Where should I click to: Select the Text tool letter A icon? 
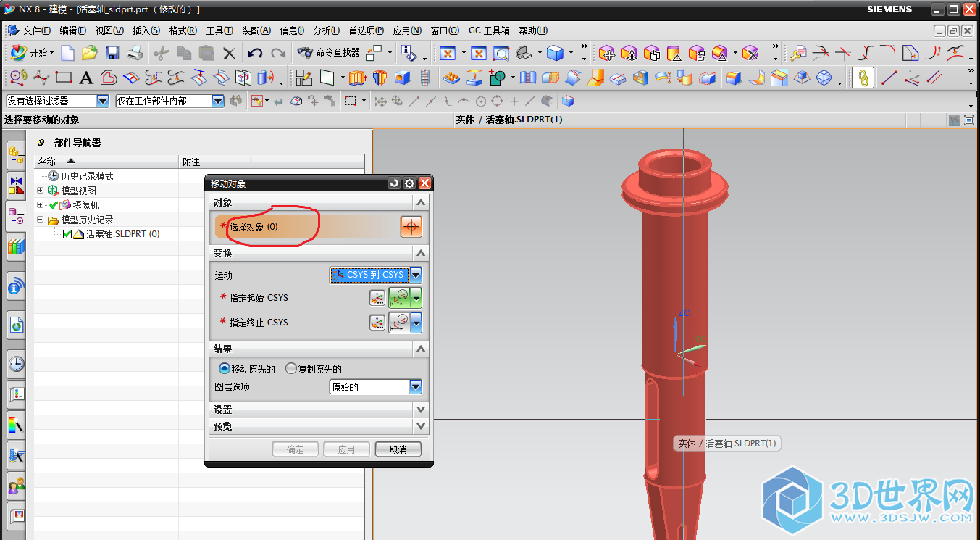click(86, 78)
